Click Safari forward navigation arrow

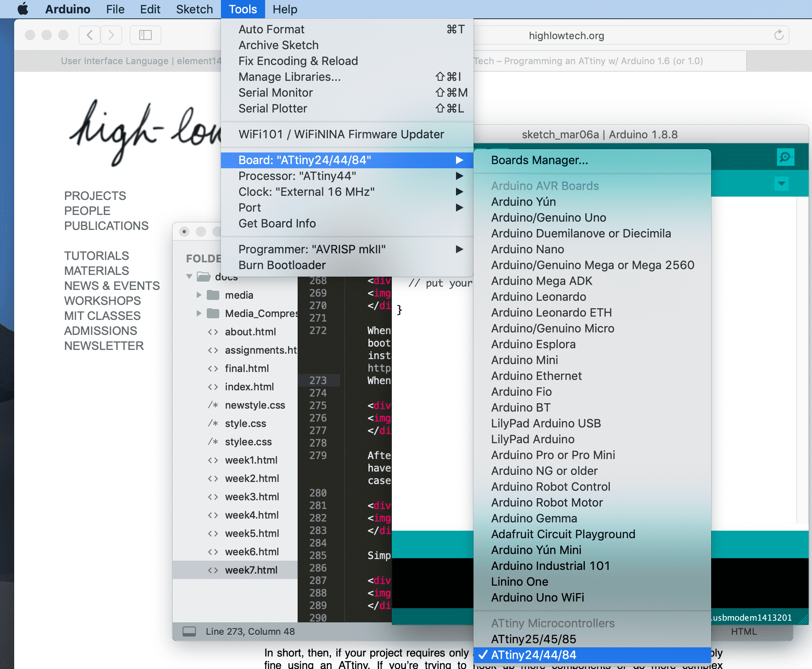pyautogui.click(x=111, y=35)
